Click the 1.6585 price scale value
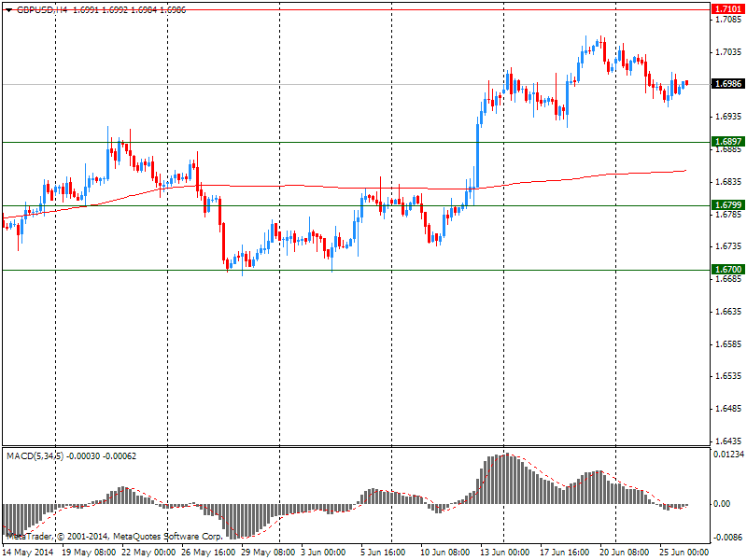The height and width of the screenshot is (560, 747). 729,343
